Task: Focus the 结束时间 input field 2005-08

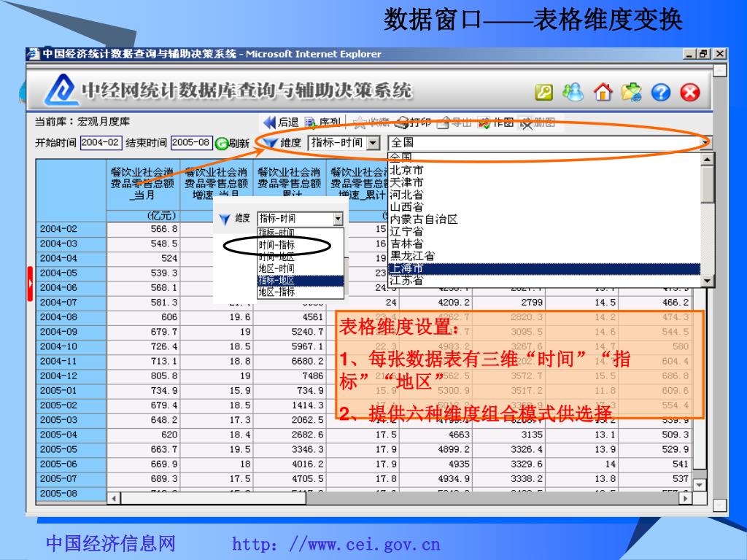Action: coord(192,142)
